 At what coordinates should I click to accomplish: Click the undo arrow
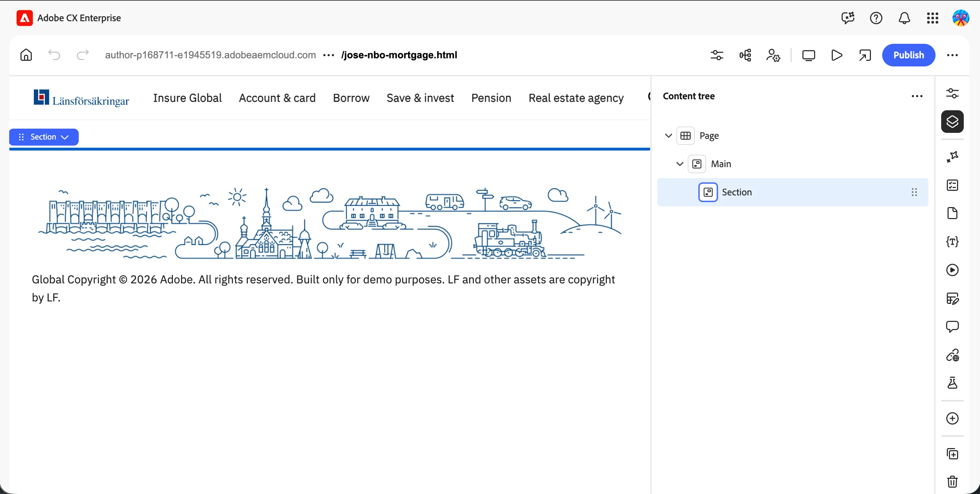click(x=54, y=55)
